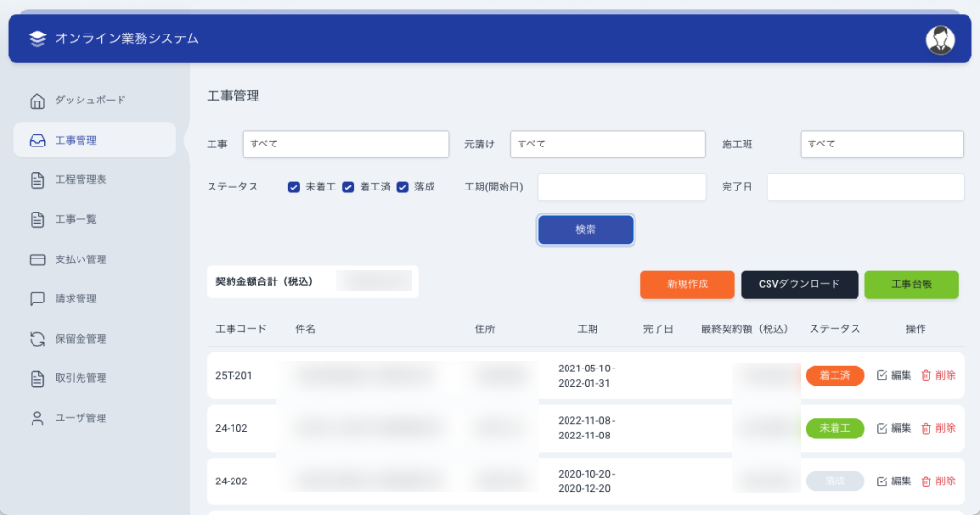This screenshot has width=980, height=515.
Task: Click the 支払い管理 card icon
Action: pos(37,259)
